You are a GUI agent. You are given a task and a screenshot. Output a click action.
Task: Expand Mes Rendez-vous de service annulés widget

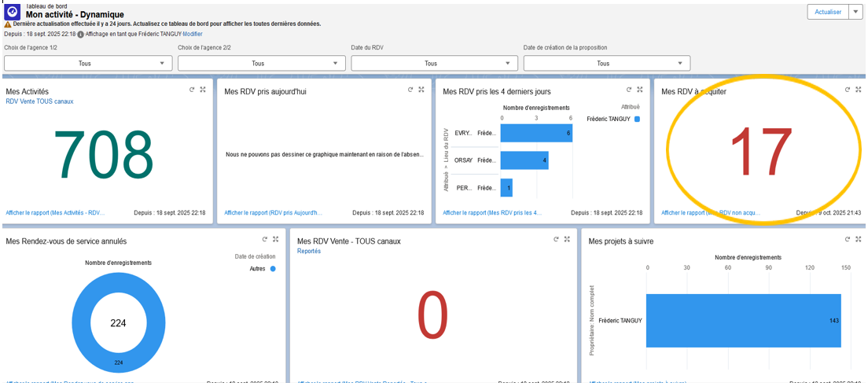click(276, 239)
